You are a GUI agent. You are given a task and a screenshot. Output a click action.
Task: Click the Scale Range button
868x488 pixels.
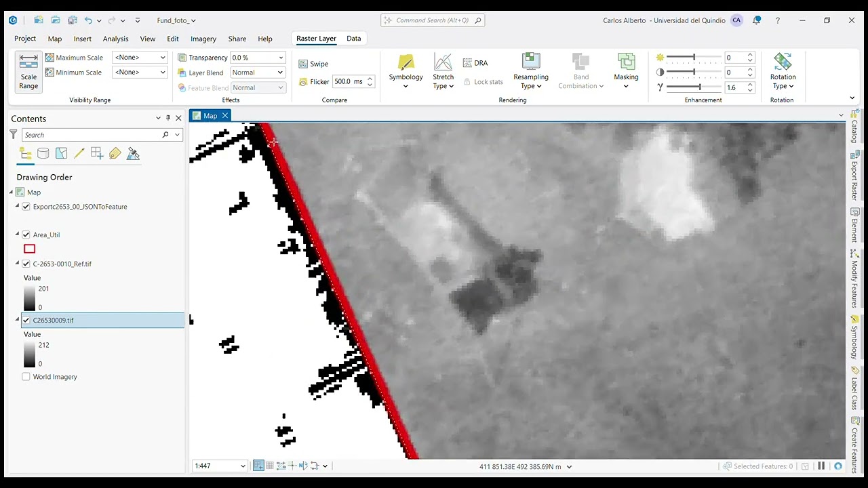[28, 72]
